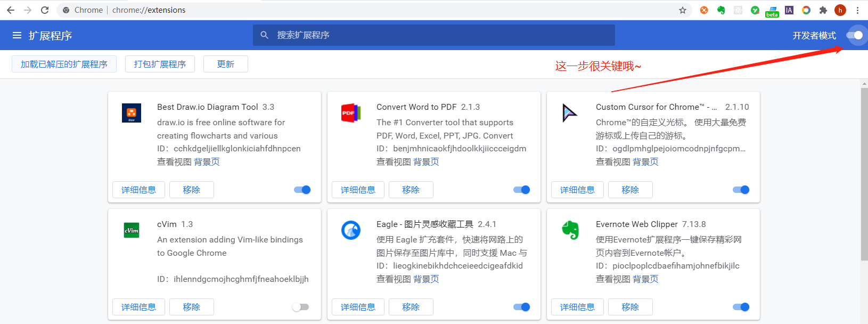
Task: Disable Convert Word to PDF extension
Action: pyautogui.click(x=522, y=190)
